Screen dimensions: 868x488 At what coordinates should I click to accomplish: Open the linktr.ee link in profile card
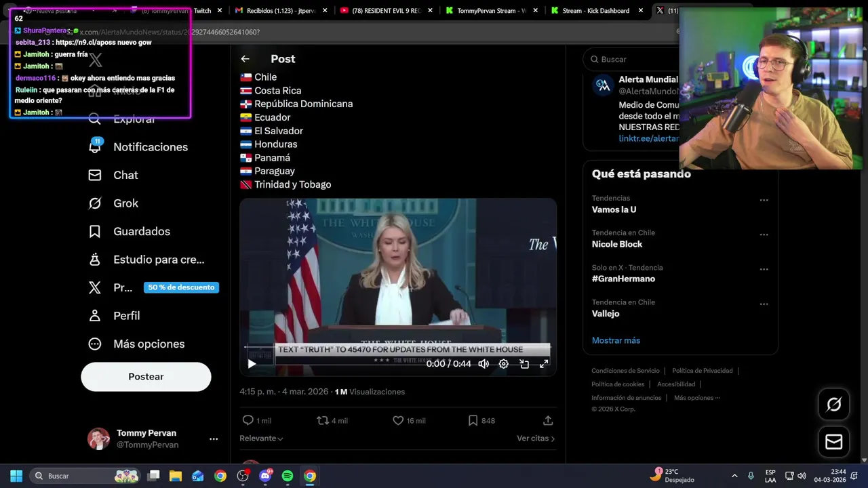pos(649,138)
